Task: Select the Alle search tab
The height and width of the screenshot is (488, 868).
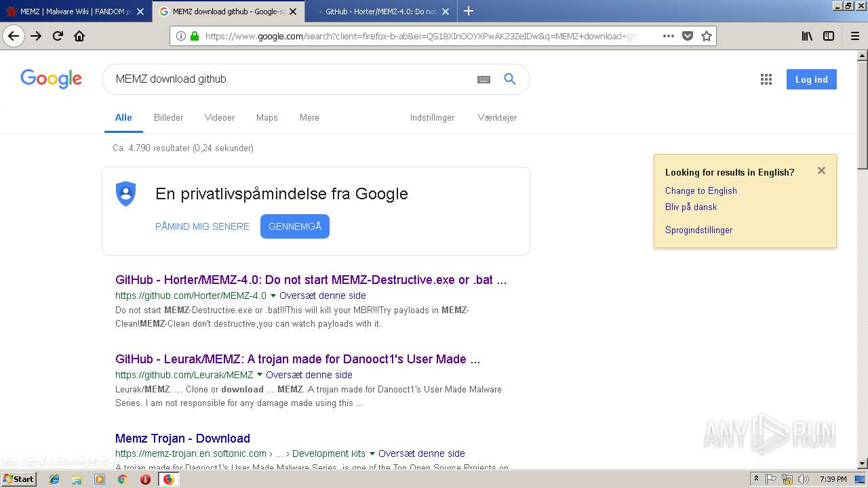Action: click(123, 117)
